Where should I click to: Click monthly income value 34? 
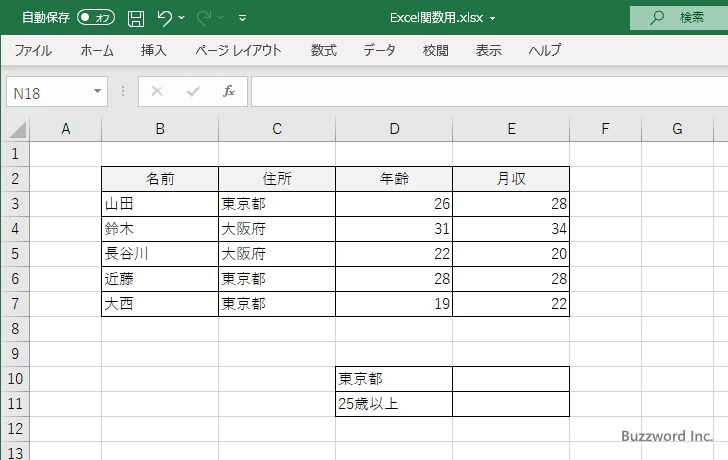[x=511, y=229]
